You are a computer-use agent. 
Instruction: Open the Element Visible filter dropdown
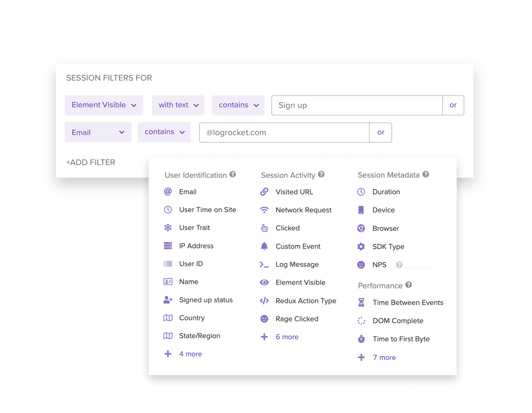104,105
